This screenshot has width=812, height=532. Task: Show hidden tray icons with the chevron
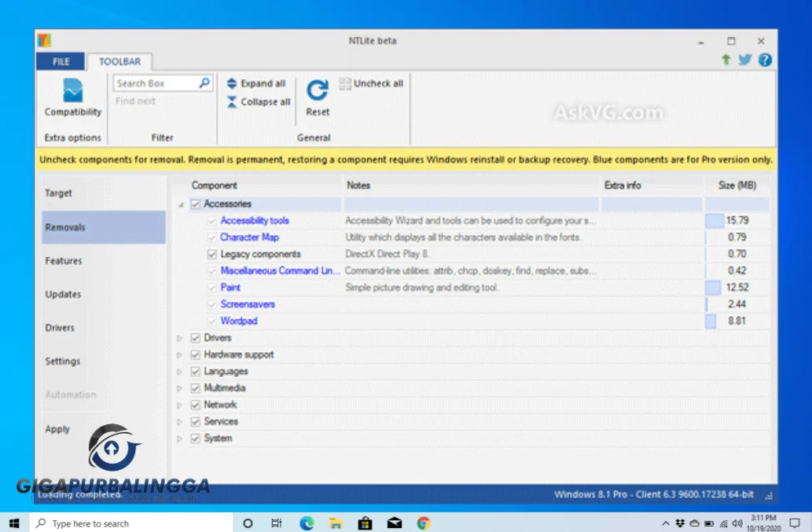point(666,523)
